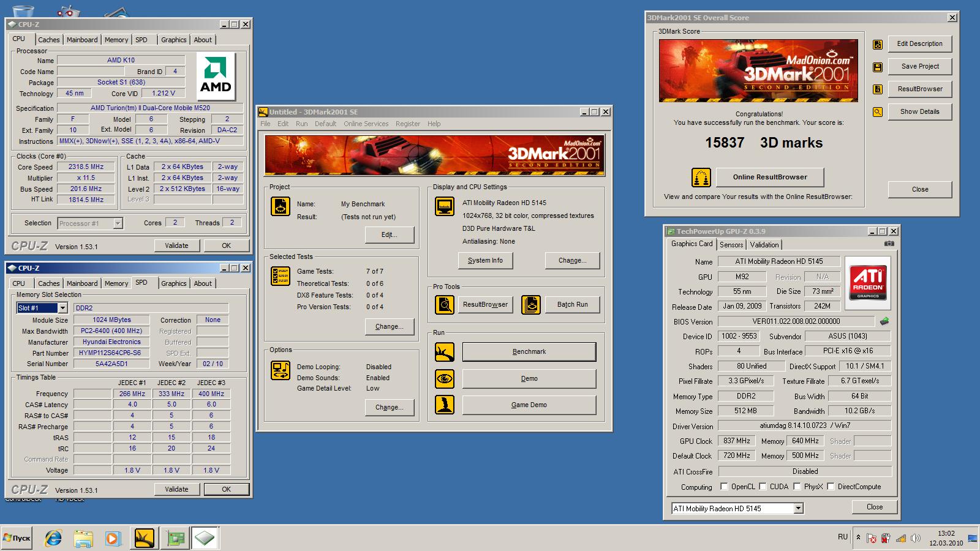
Task: Open the Caches tab in top CPU-Z window
Action: click(49, 40)
